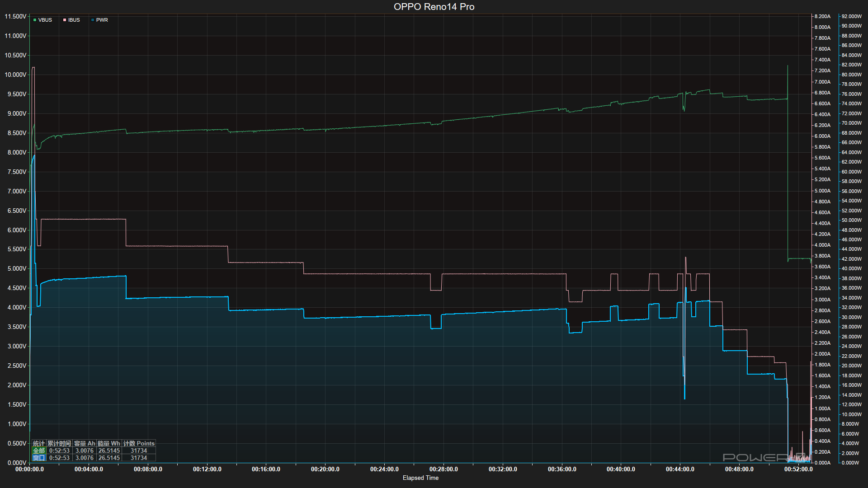Click the 92.000W power axis label
Viewport: 868px width, 488px height.
(852, 16)
